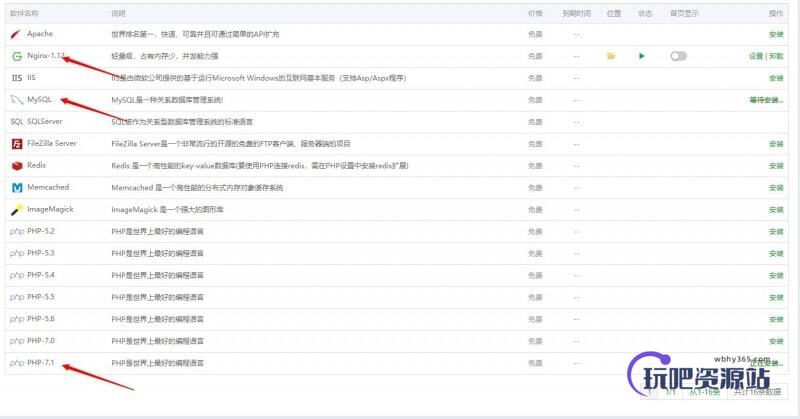Click the php icon beside PHP-7.1

(x=17, y=363)
